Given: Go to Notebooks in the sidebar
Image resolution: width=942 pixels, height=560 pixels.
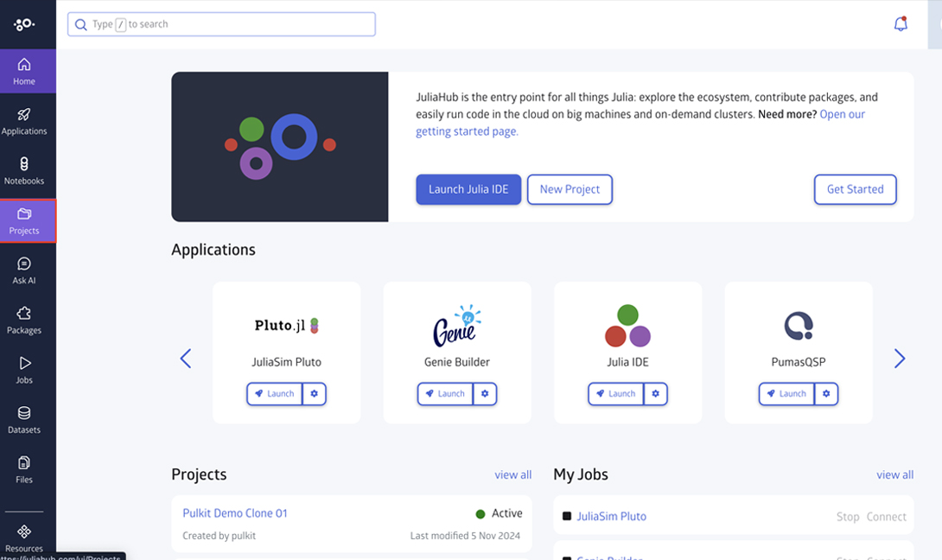Looking at the screenshot, I should [x=24, y=170].
